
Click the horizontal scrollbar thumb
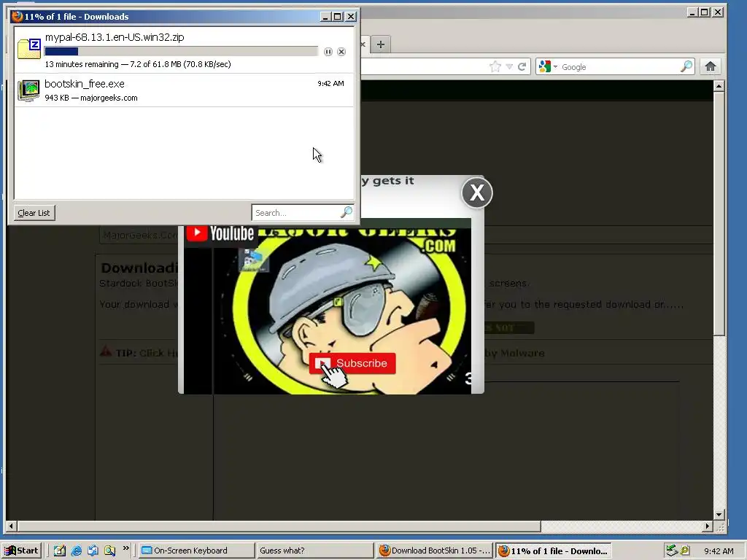click(279, 526)
